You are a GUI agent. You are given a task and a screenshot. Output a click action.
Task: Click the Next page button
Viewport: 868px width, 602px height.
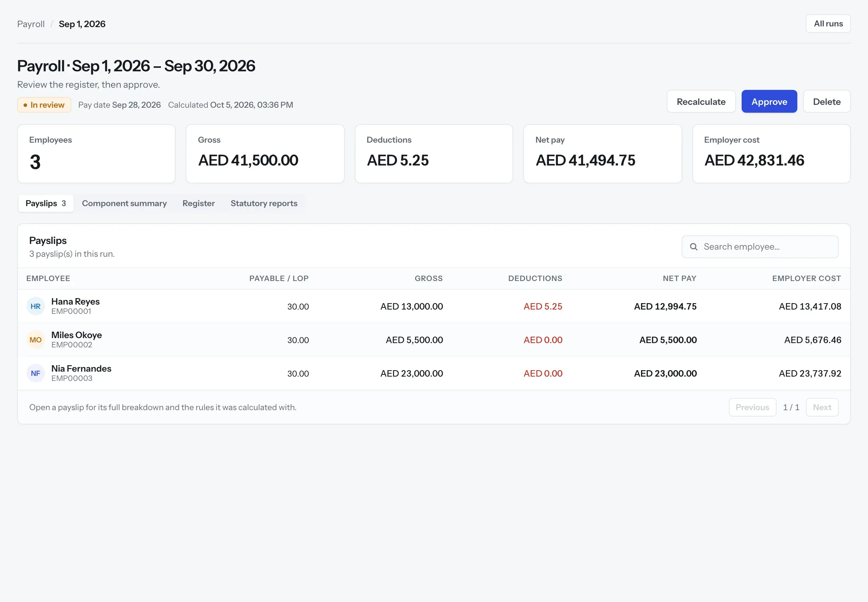click(x=822, y=407)
